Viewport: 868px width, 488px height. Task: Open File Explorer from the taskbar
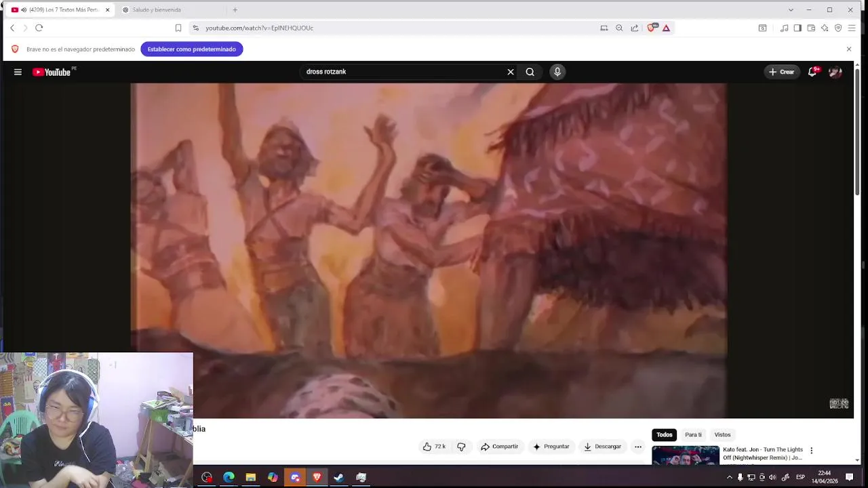(x=251, y=477)
